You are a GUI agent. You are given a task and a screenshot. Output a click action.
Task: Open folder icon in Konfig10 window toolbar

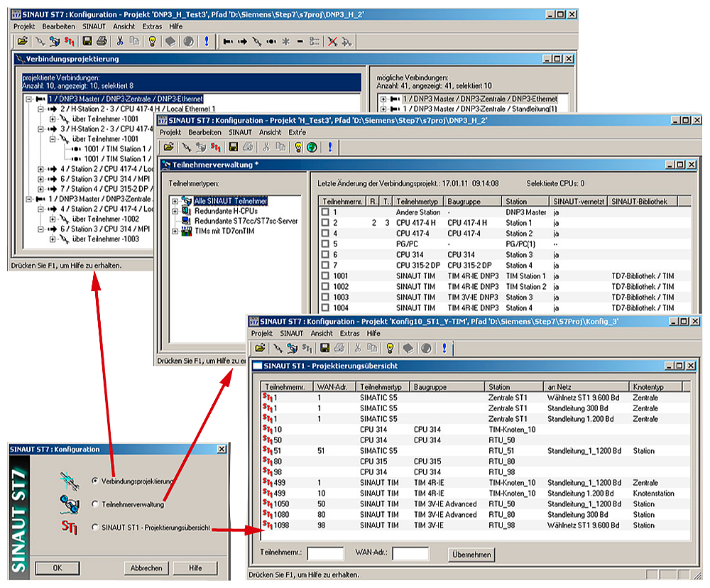(x=260, y=348)
